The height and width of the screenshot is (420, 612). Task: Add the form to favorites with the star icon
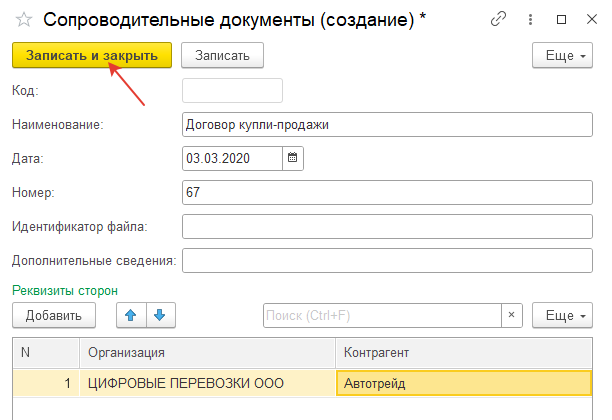(x=24, y=20)
